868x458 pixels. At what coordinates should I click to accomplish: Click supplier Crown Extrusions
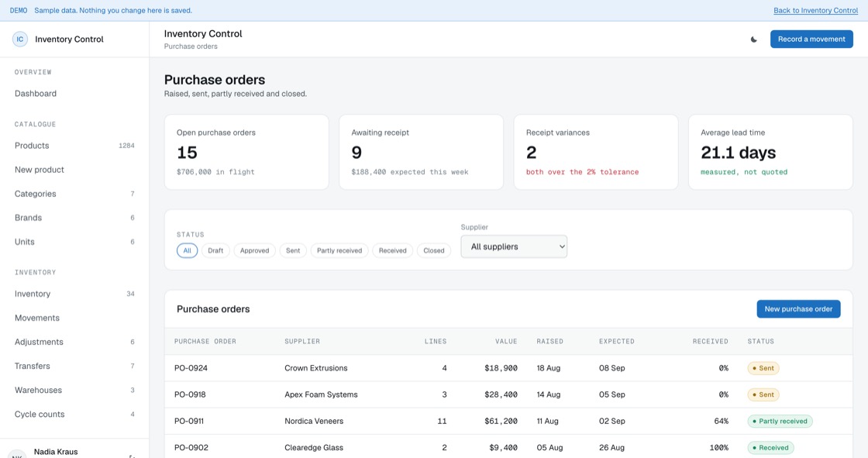coord(316,368)
